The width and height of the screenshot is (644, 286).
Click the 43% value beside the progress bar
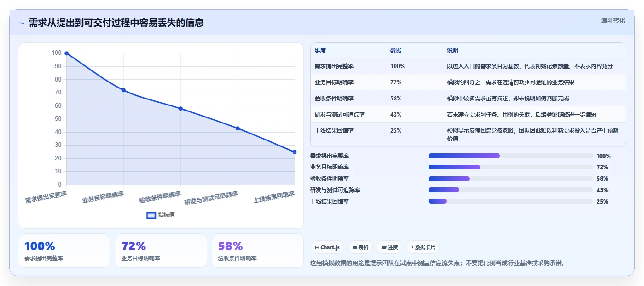point(602,190)
